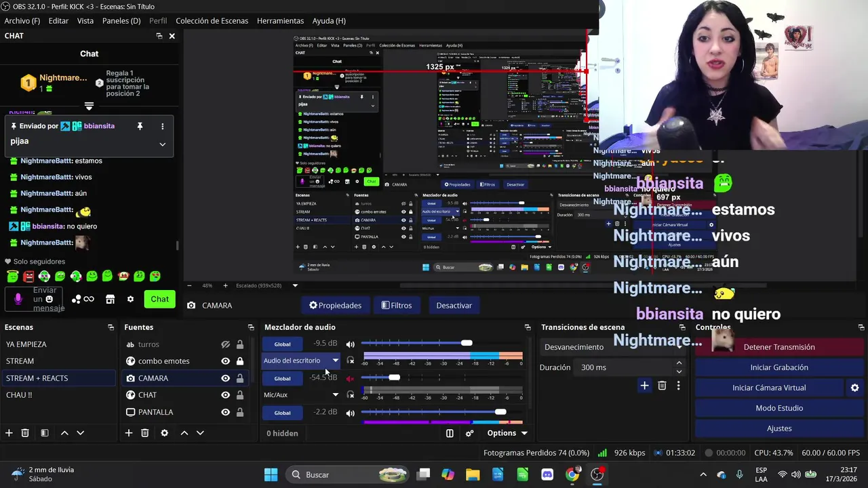Click Detener Transmisión button

click(779, 347)
